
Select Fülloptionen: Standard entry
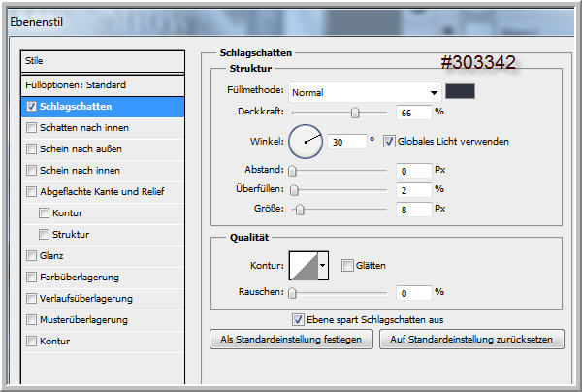(103, 85)
